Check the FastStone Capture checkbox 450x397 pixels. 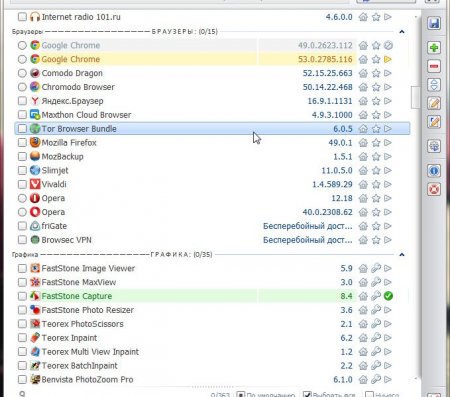click(x=22, y=296)
